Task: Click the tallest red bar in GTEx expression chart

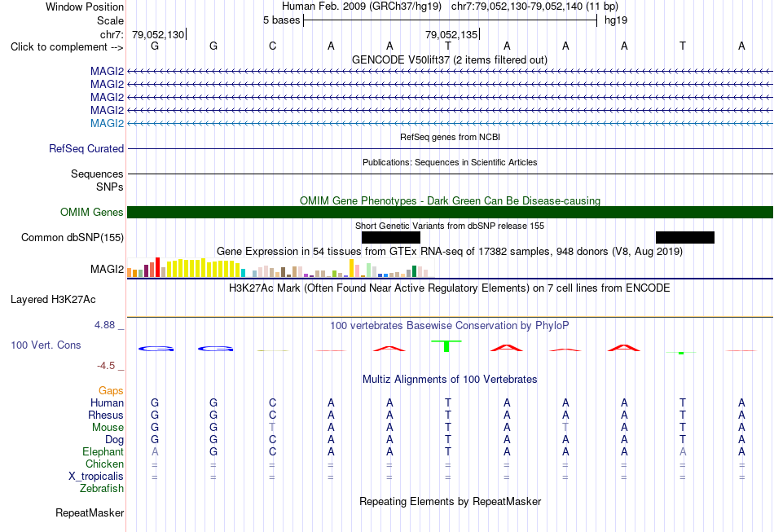Action: coord(157,267)
